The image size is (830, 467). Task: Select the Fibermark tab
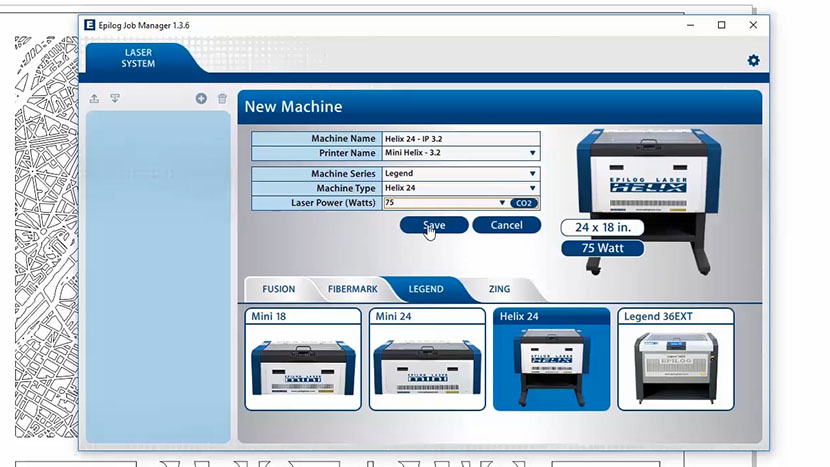pyautogui.click(x=352, y=289)
